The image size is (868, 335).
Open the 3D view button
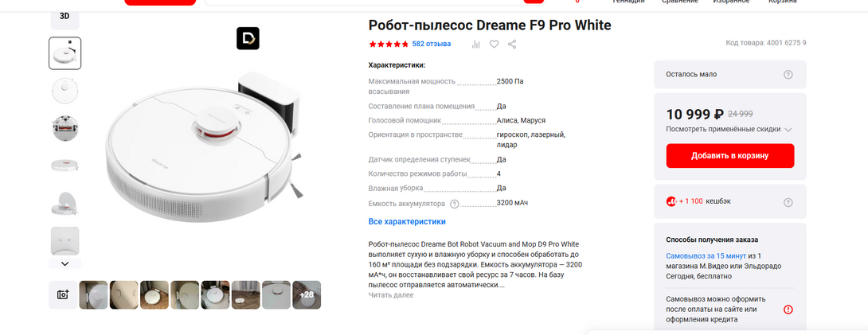click(x=65, y=16)
